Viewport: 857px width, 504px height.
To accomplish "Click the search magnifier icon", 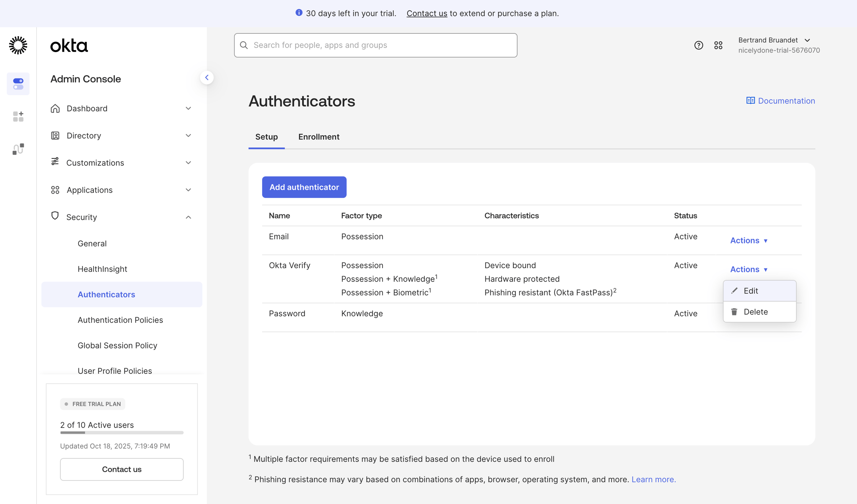I will tap(244, 45).
